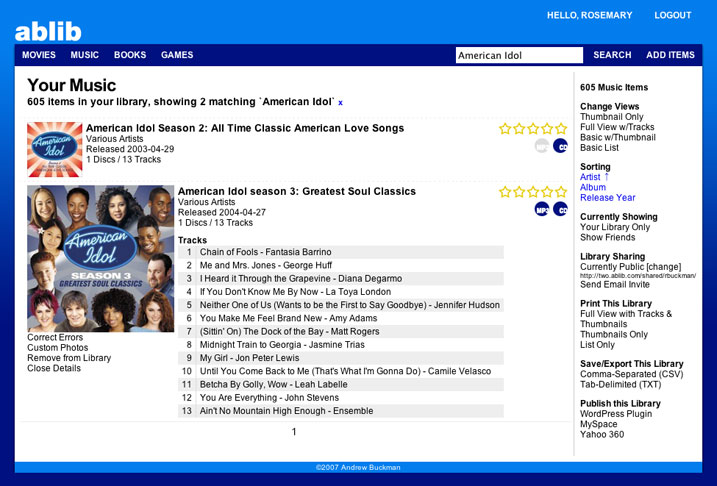Open the American Idol season 3 album title
The image size is (717, 486).
[297, 192]
